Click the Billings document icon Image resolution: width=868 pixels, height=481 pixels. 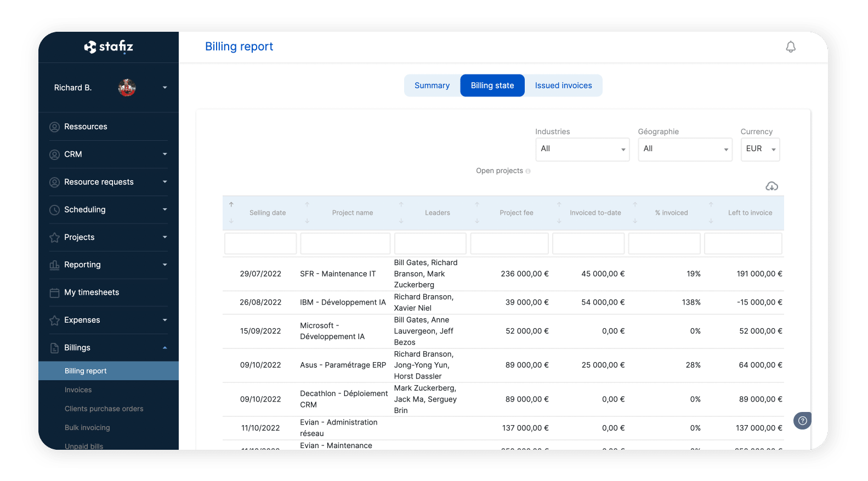(54, 348)
